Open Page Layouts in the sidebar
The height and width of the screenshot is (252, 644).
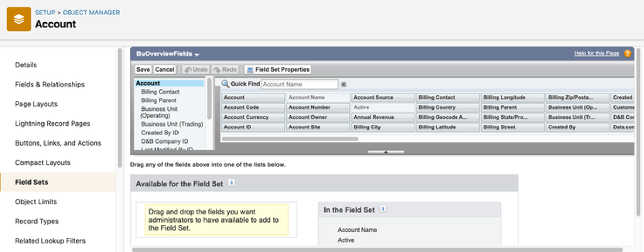36,104
